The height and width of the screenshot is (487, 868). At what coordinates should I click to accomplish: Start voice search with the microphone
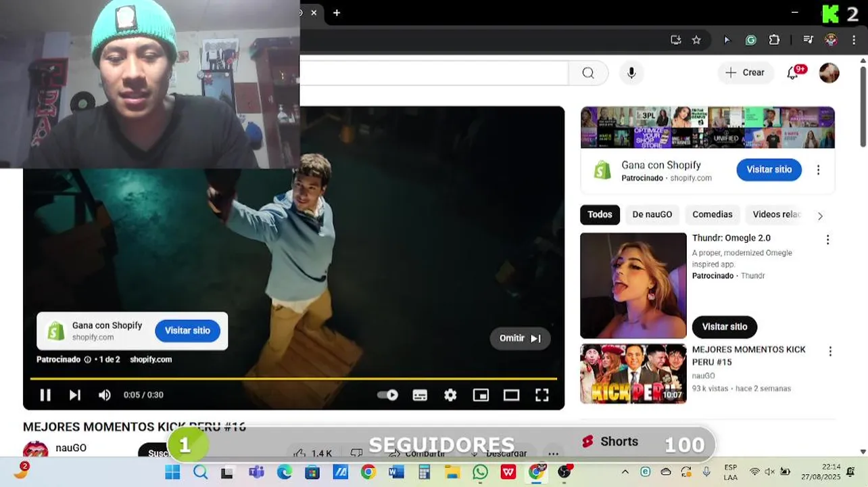click(x=631, y=73)
